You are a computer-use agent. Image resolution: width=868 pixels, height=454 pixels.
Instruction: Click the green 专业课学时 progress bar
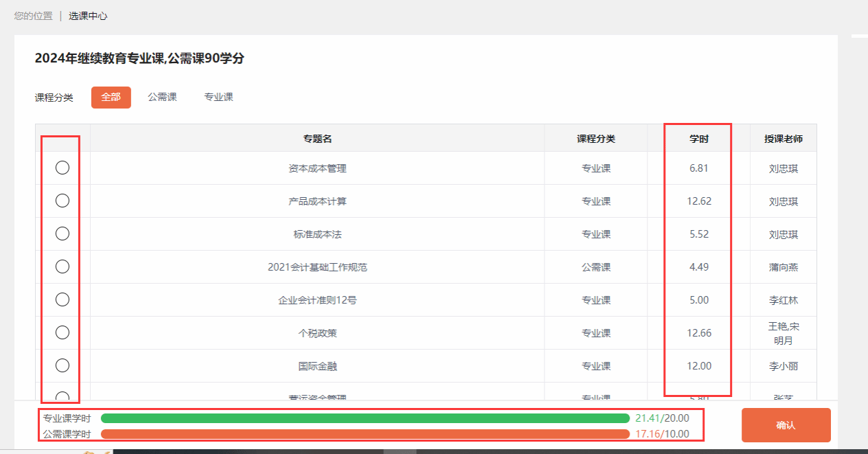point(365,418)
